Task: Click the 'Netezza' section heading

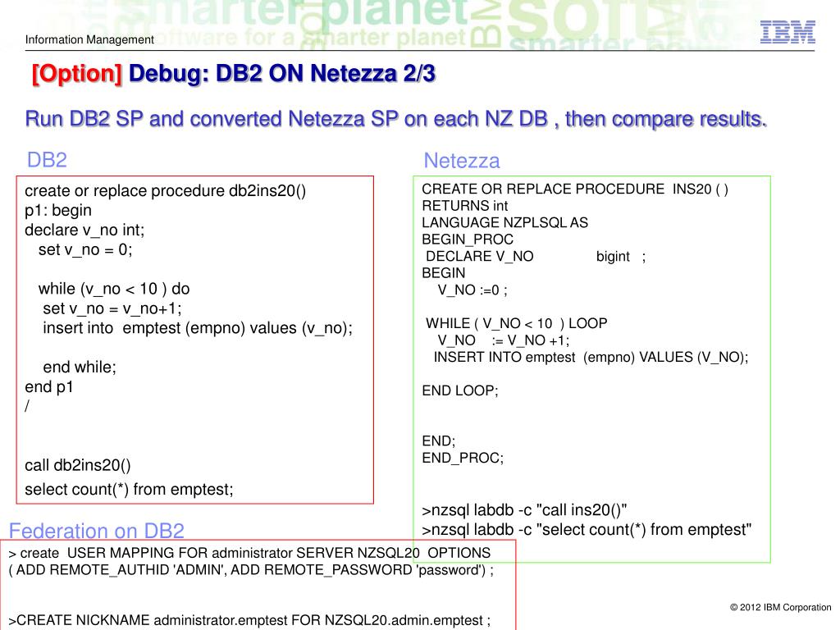Action: point(462,161)
